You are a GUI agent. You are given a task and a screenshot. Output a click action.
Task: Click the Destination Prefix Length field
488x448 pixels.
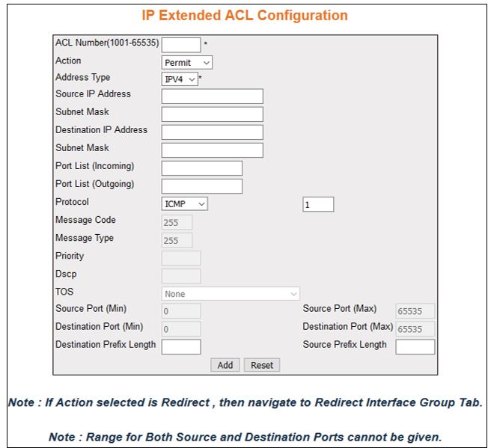[181, 347]
